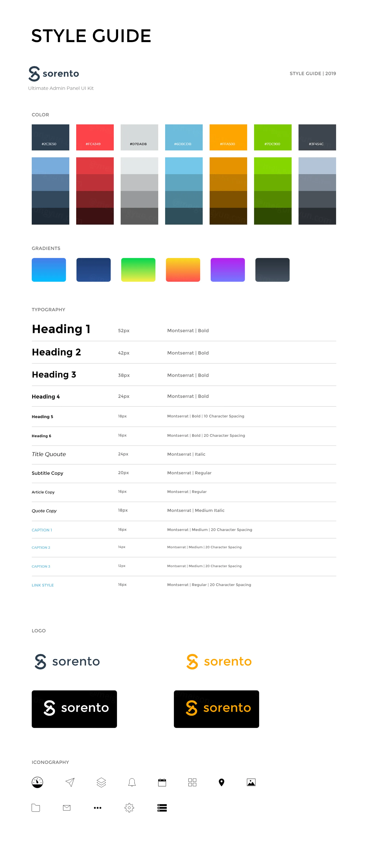Click the notification bell icon
The height and width of the screenshot is (868, 385).
(x=132, y=782)
